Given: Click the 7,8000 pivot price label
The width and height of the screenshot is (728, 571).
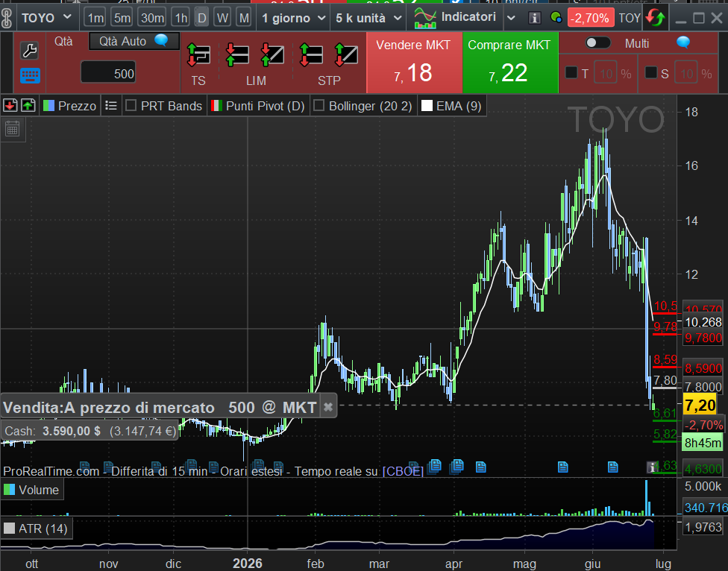Looking at the screenshot, I should [x=703, y=387].
